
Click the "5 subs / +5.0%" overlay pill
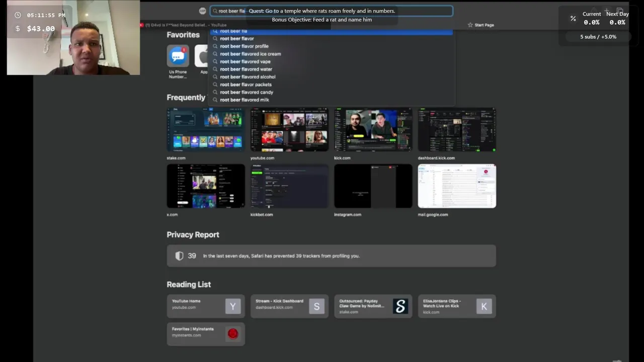pyautogui.click(x=598, y=37)
